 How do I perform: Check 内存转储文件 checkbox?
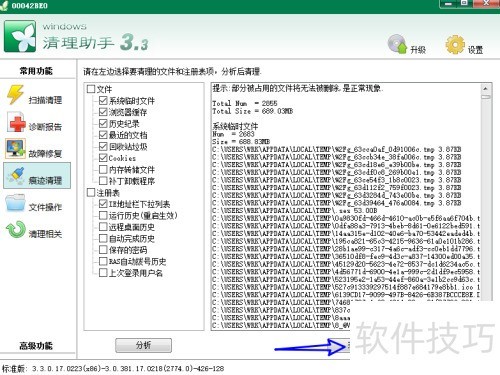[103, 169]
